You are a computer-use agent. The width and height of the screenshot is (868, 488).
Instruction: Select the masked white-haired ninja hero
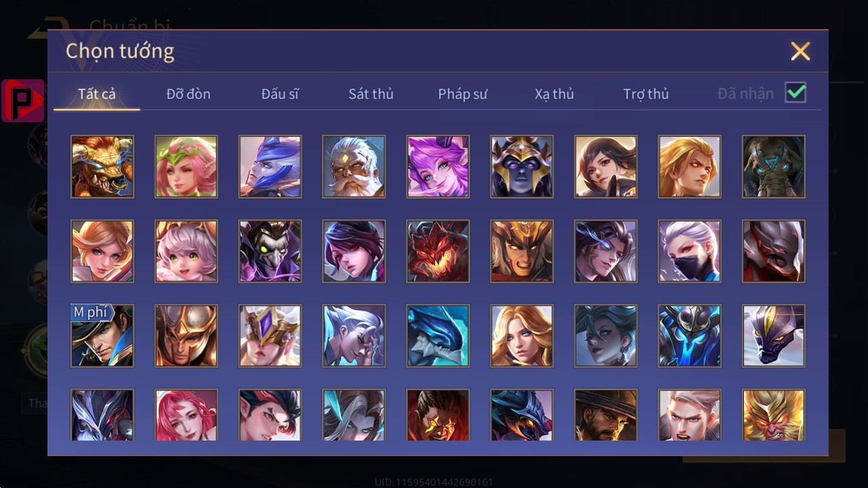[690, 251]
